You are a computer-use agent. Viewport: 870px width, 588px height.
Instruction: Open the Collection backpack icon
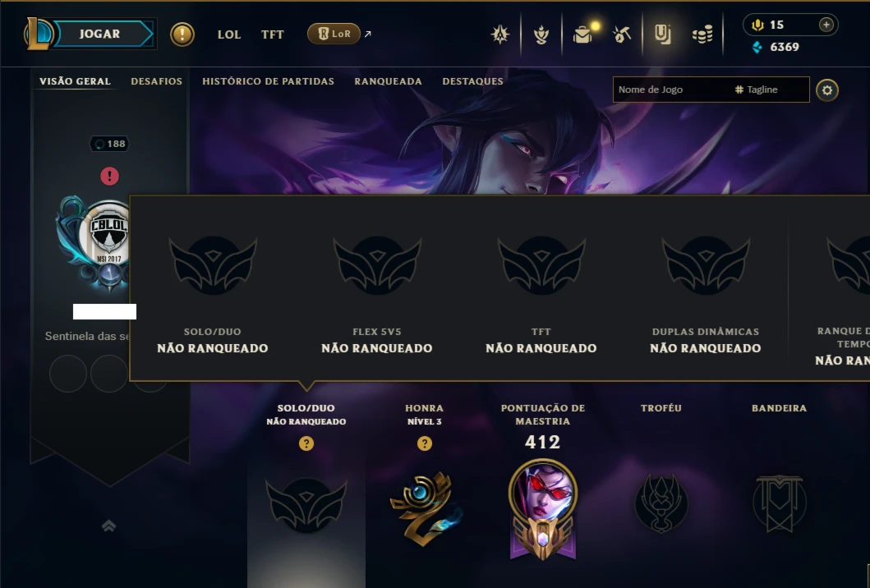[582, 34]
